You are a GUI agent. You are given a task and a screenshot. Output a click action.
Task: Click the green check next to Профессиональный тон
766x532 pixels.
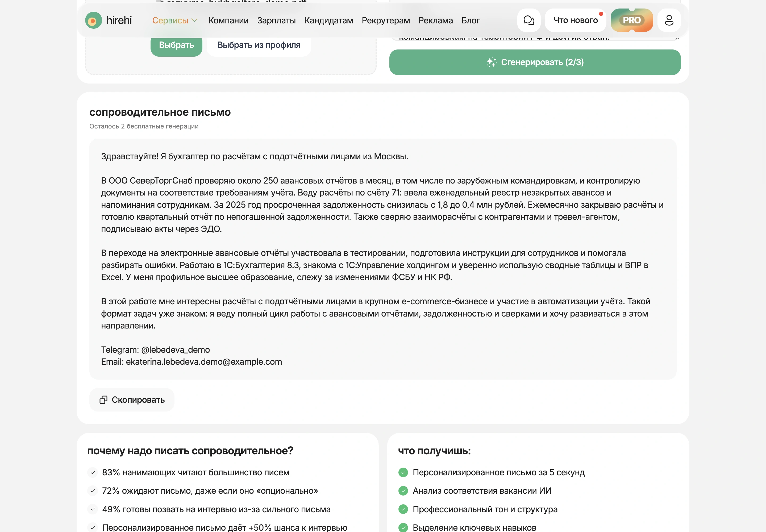tap(403, 509)
